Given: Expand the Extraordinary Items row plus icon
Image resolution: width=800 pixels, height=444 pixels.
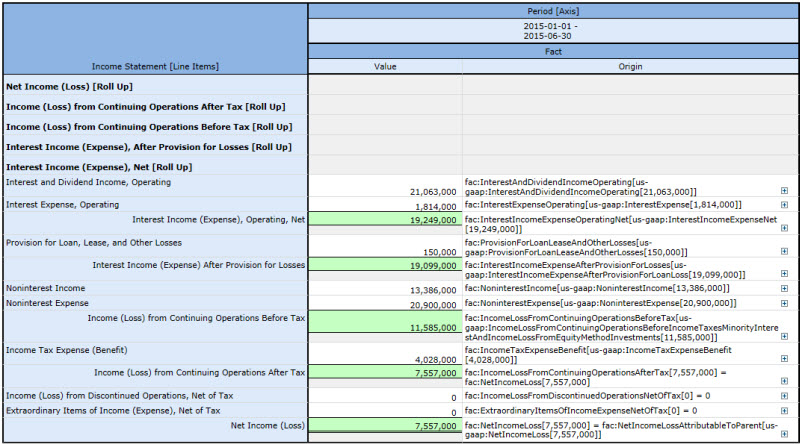Looking at the screenshot, I should [x=784, y=411].
